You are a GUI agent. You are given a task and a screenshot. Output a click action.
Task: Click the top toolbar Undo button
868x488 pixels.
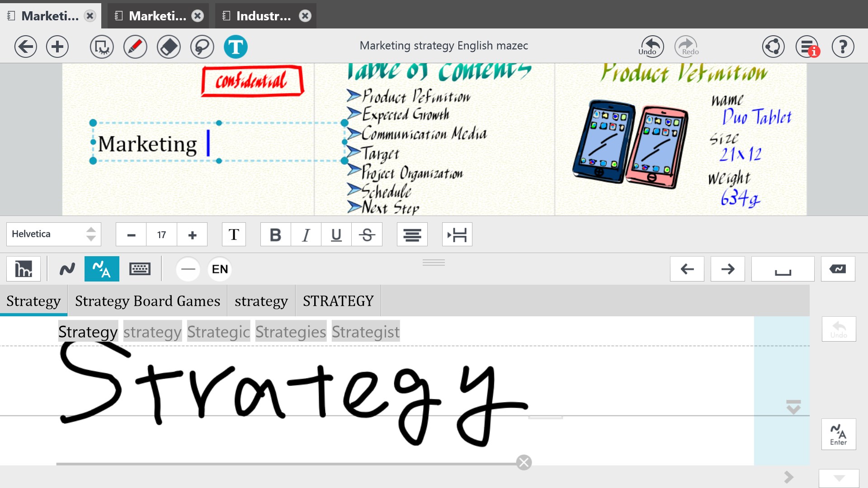(651, 47)
